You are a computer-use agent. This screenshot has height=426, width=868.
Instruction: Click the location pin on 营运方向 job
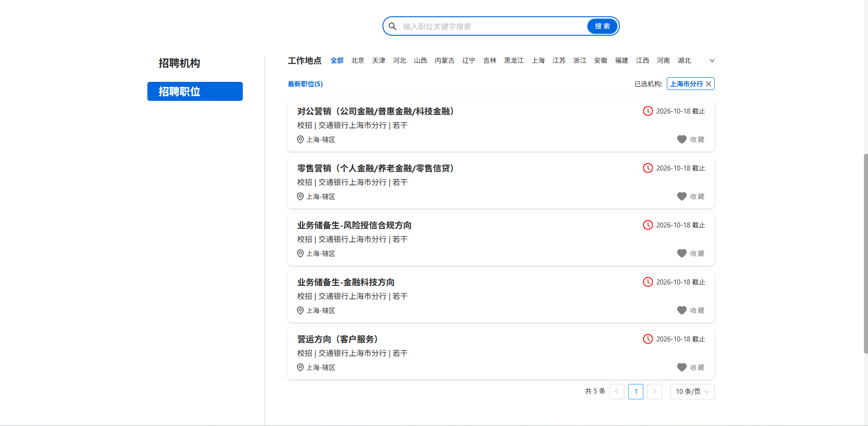point(300,367)
